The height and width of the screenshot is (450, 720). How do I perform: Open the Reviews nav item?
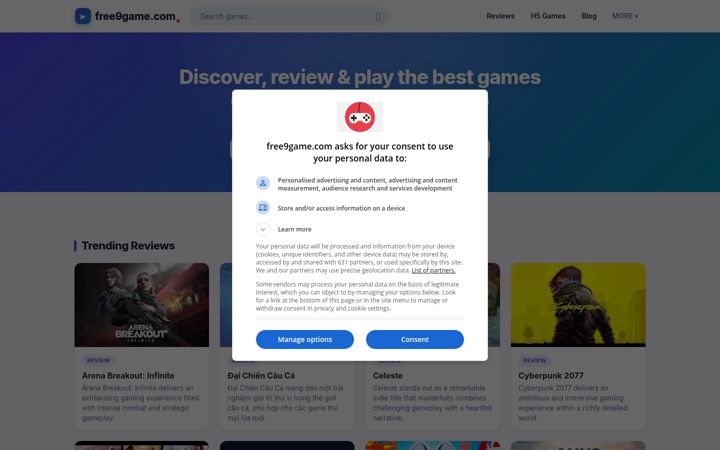(x=501, y=16)
